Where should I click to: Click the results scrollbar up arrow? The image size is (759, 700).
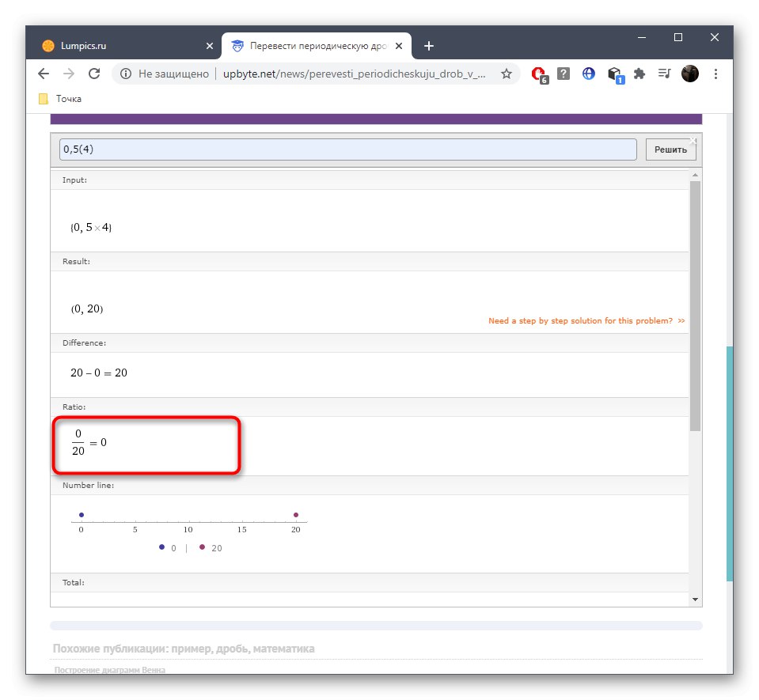point(695,175)
